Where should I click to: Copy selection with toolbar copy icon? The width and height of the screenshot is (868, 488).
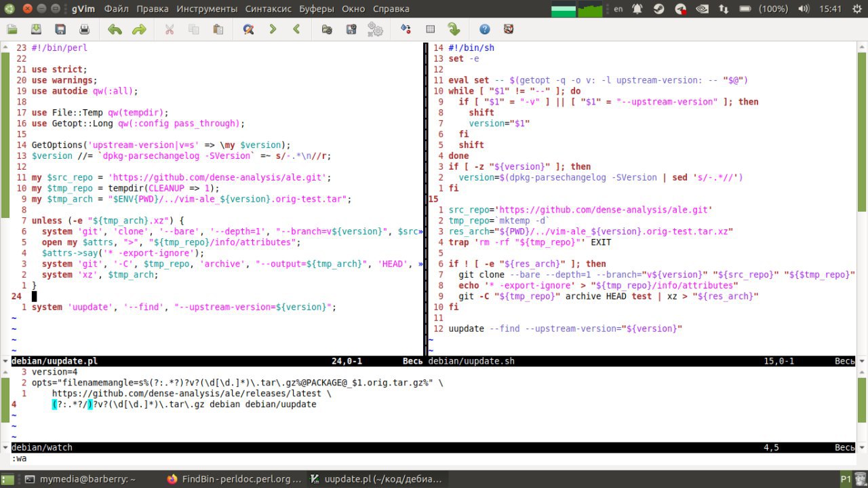[x=194, y=29]
